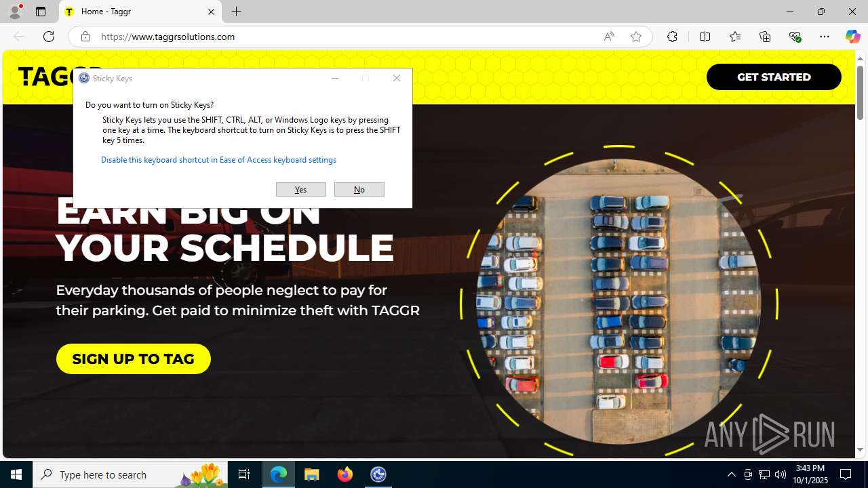Open the tab actions menu icon
Image resolution: width=868 pixels, height=488 pixels.
pos(41,12)
